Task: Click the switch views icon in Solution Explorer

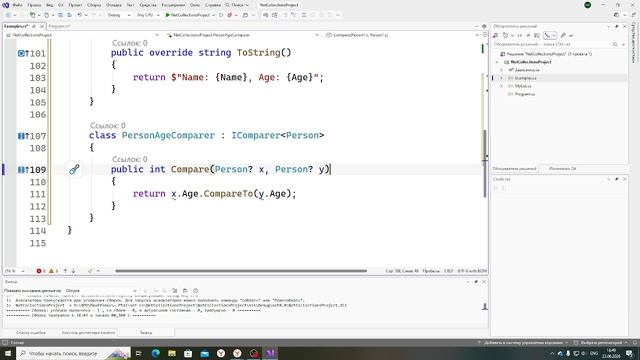Action: click(496, 36)
